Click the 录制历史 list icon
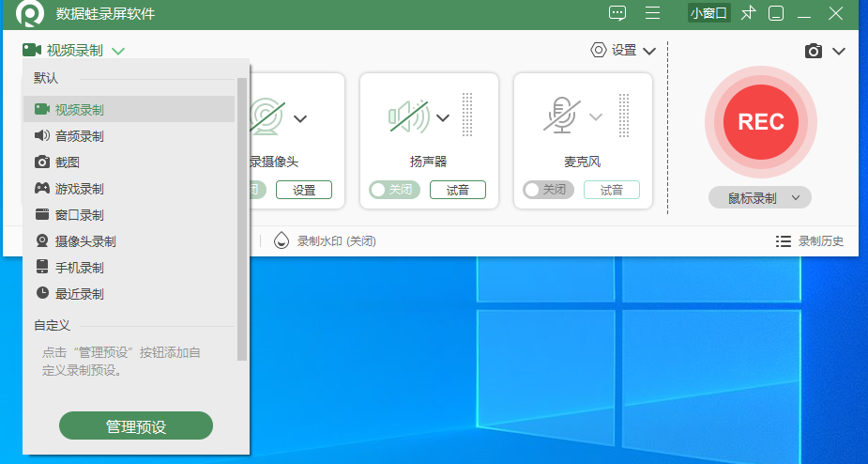This screenshot has height=464, width=868. (x=784, y=241)
